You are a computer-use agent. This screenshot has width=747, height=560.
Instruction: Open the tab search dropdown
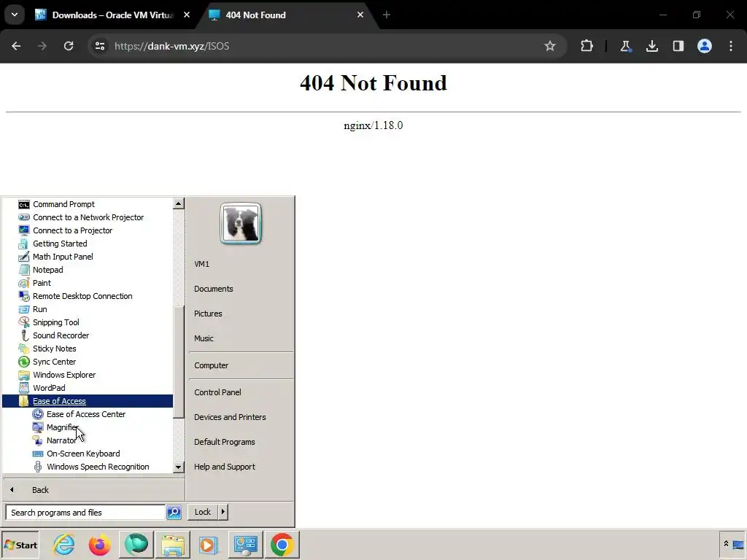[15, 15]
